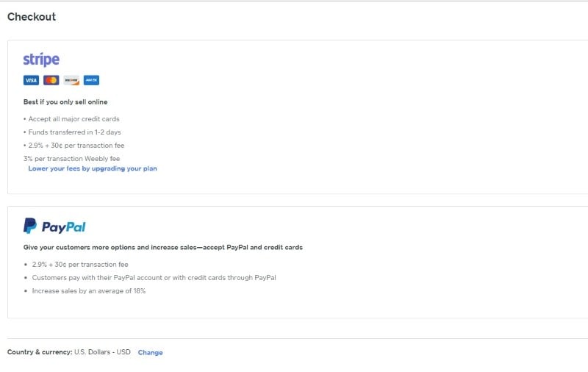This screenshot has height=372, width=588.
Task: Open the 'Lower your fees by upgrading your plan' link
Action: pos(93,168)
